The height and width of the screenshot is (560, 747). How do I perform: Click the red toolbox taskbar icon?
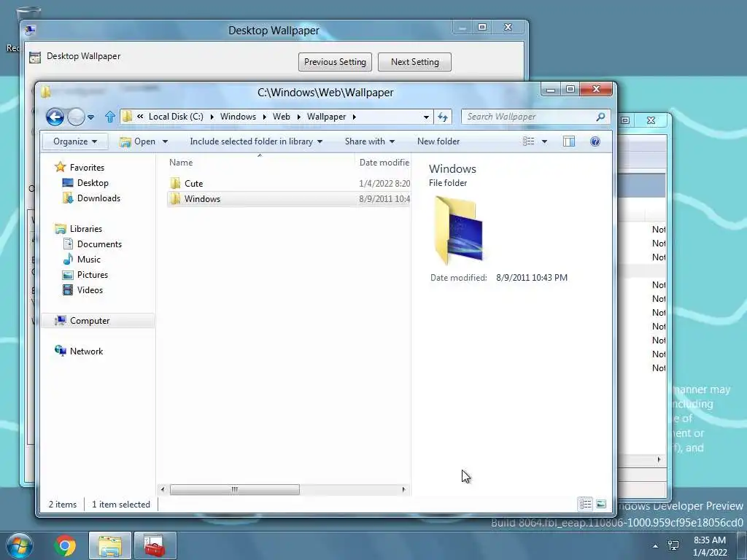[x=155, y=545]
